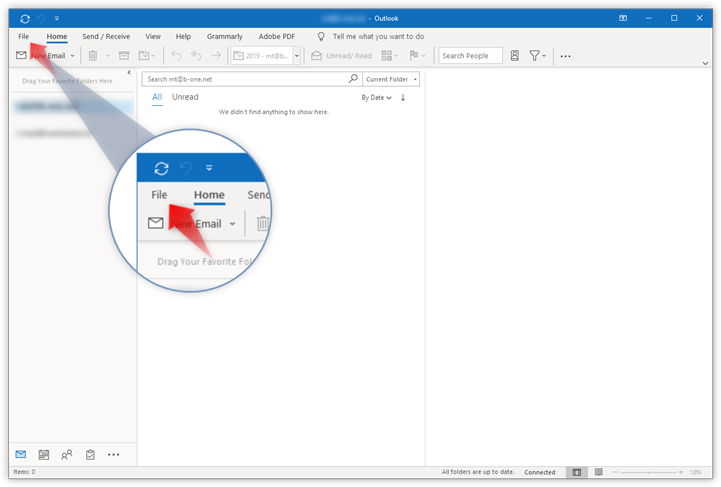The width and height of the screenshot is (721, 487).
Task: Open the navigation options ellipsis at bottom
Action: pos(114,455)
